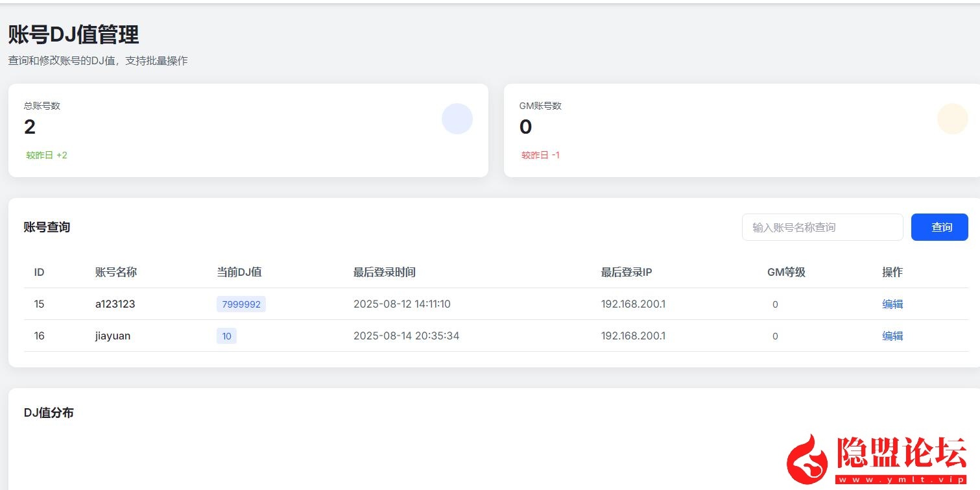The image size is (980, 490).
Task: Select the 7999992 DJ value badge
Action: coord(241,304)
